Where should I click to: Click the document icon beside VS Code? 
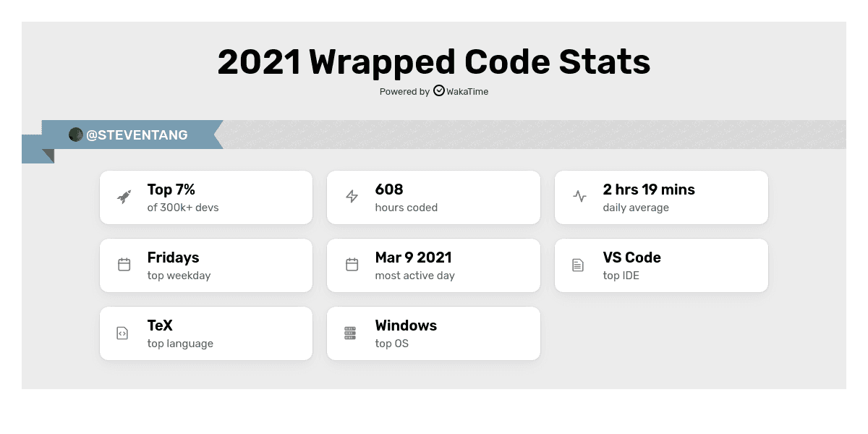578,265
